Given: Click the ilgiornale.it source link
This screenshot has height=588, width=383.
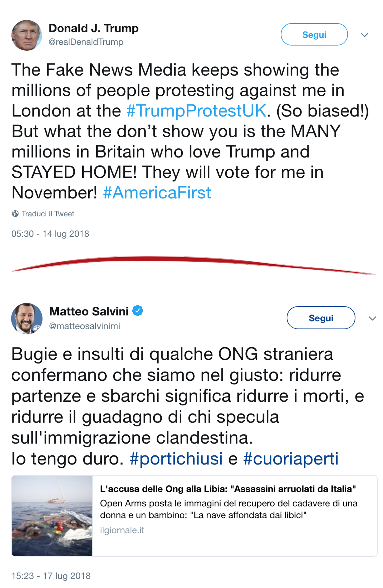Looking at the screenshot, I should point(122,530).
